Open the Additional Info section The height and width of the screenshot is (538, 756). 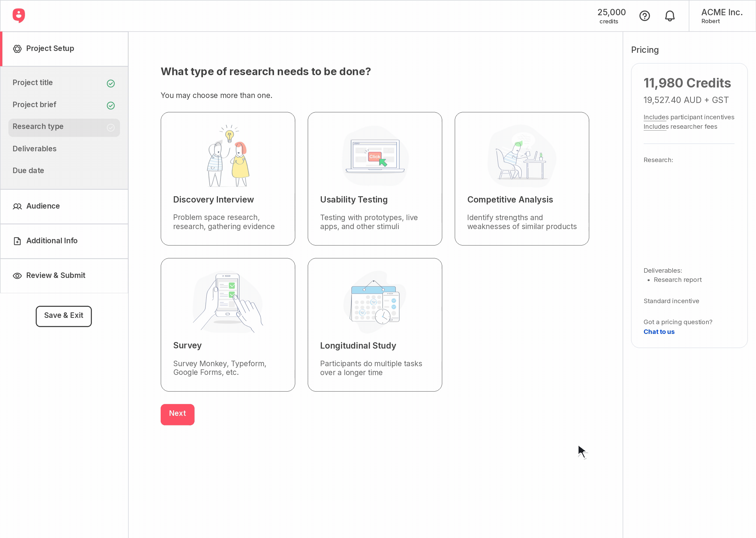64,241
